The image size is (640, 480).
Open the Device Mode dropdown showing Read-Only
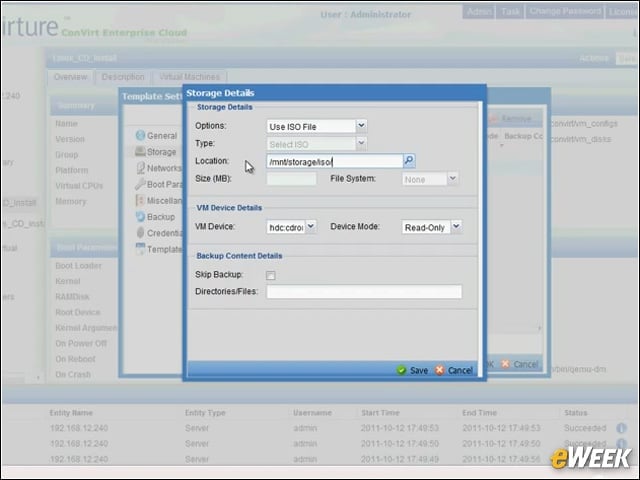(x=456, y=226)
